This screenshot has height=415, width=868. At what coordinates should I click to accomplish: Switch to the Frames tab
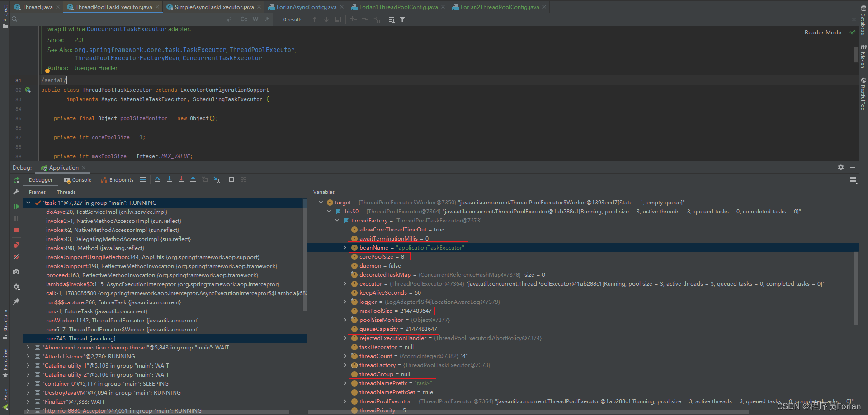(x=38, y=192)
